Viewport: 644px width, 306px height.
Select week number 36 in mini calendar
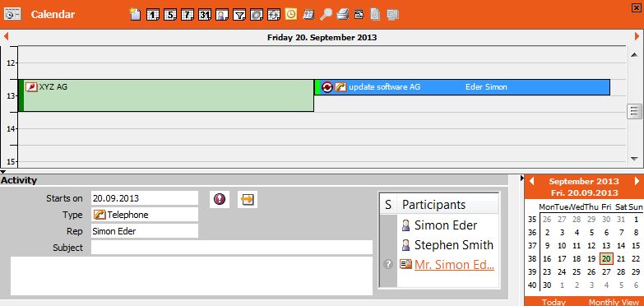pos(532,233)
